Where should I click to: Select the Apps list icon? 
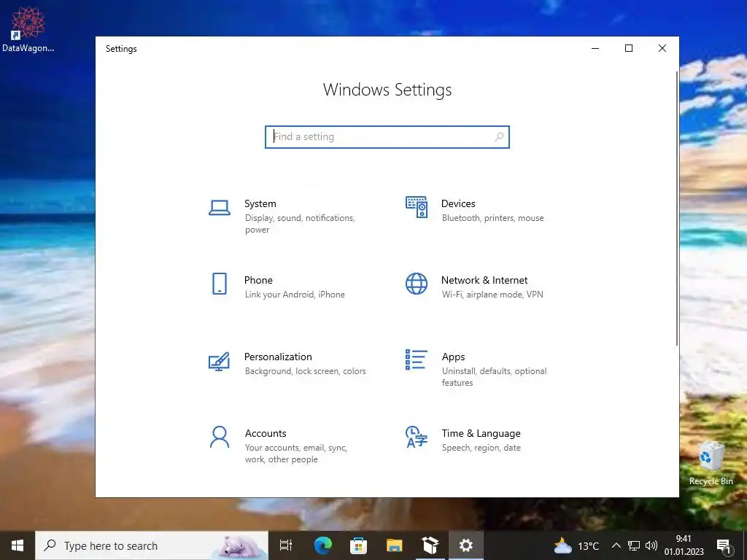pos(417,359)
